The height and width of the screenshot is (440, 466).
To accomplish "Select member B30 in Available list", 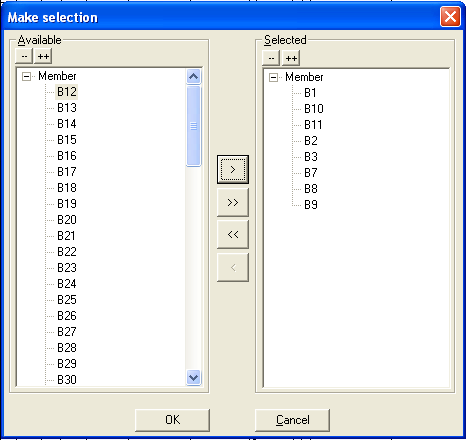I will [x=67, y=380].
